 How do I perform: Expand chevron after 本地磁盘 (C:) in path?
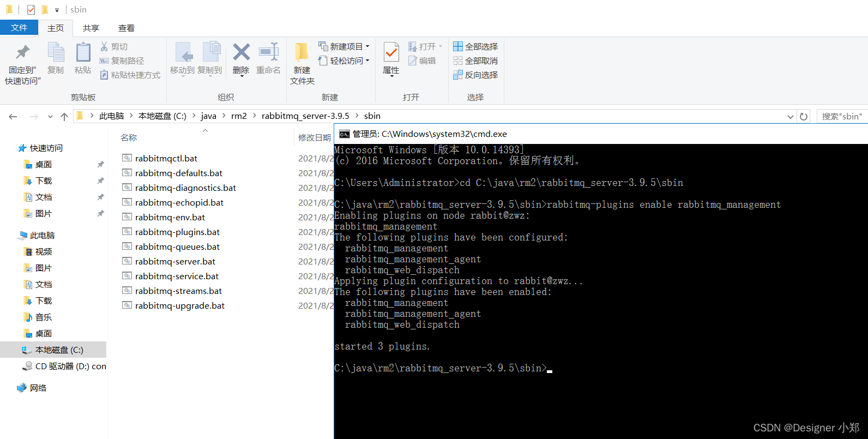pos(194,116)
